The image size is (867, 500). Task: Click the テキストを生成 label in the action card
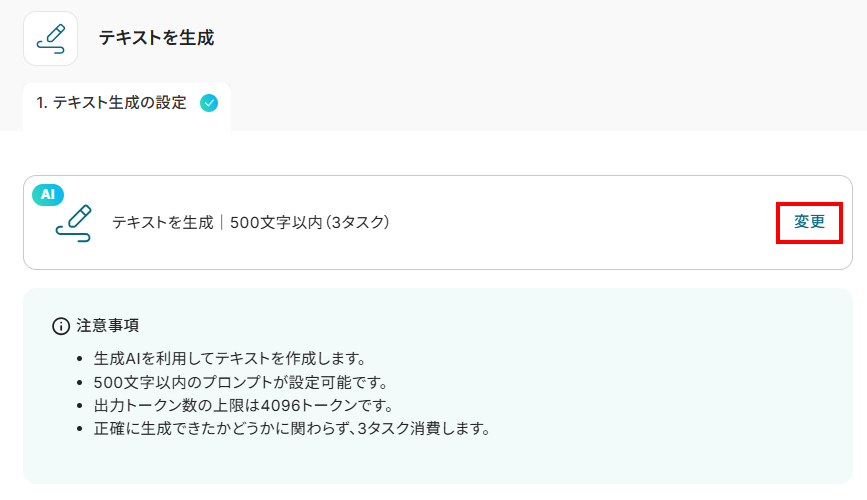(x=162, y=223)
